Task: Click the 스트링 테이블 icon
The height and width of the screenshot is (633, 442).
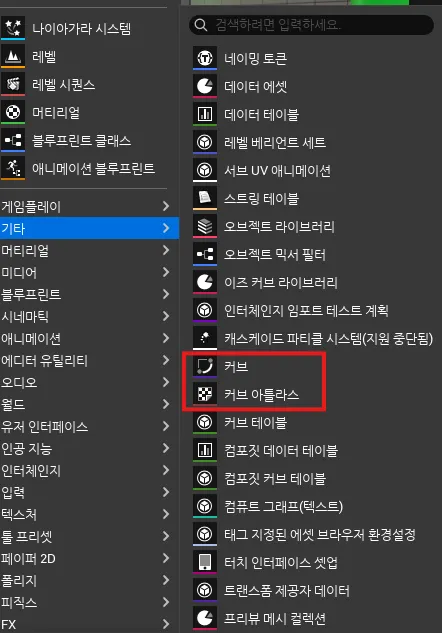Action: click(205, 198)
